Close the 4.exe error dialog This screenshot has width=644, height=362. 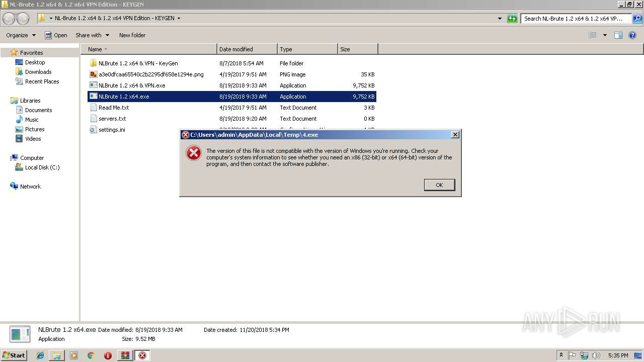(x=455, y=135)
